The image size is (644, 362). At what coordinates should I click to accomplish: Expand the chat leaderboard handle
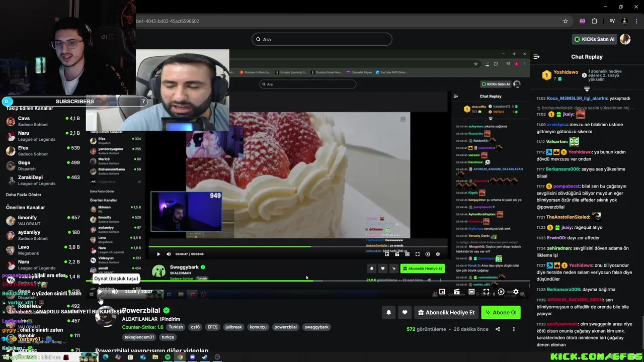pos(587,89)
